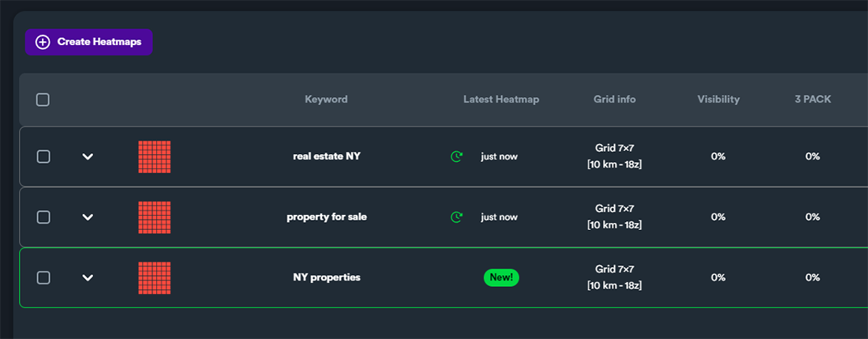Open heatmap thumbnail for NY properties
The height and width of the screenshot is (339, 868).
tap(155, 277)
